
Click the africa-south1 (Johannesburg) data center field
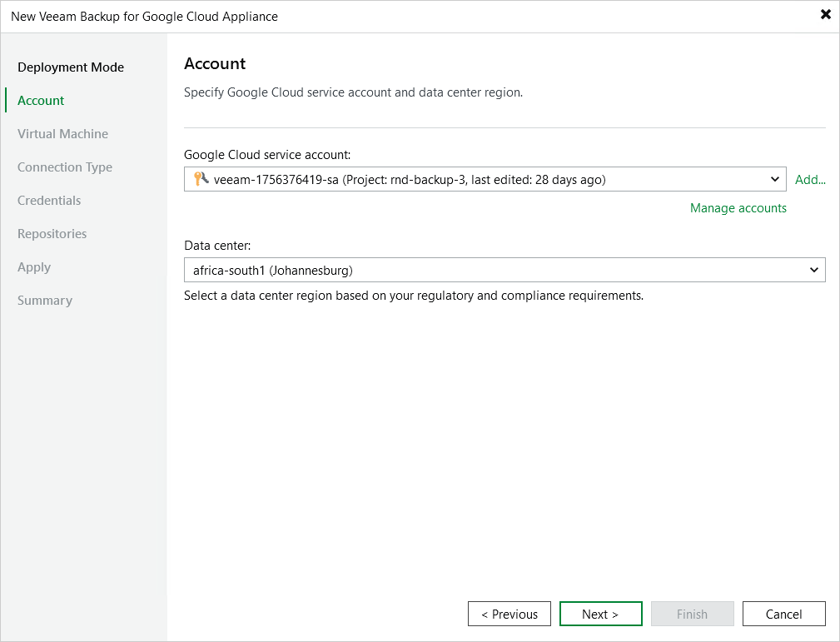[504, 270]
